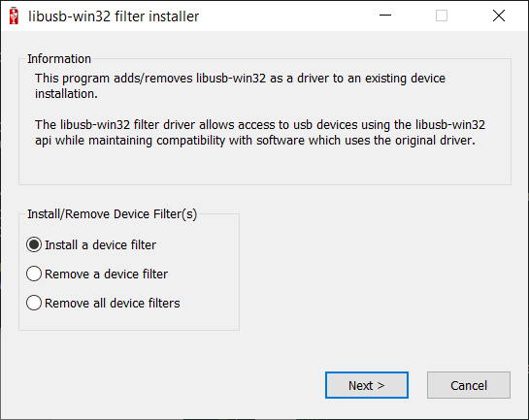Pick the Remove all device filters radio circle
The width and height of the screenshot is (529, 420).
click(x=34, y=303)
